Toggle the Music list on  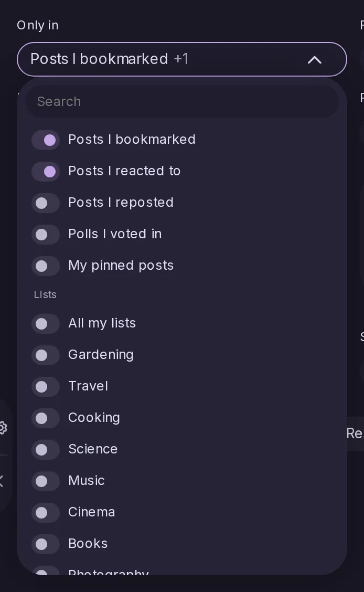[x=46, y=481]
